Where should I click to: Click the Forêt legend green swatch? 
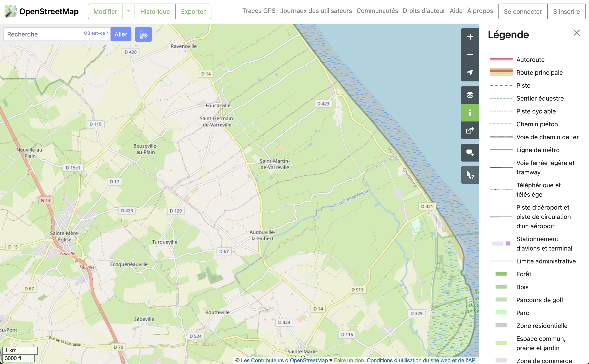coord(501,274)
